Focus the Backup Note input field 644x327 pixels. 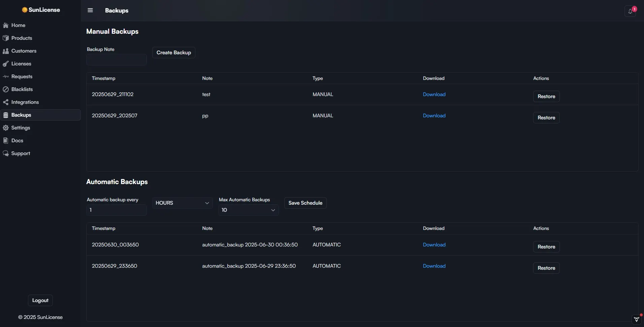(x=117, y=60)
